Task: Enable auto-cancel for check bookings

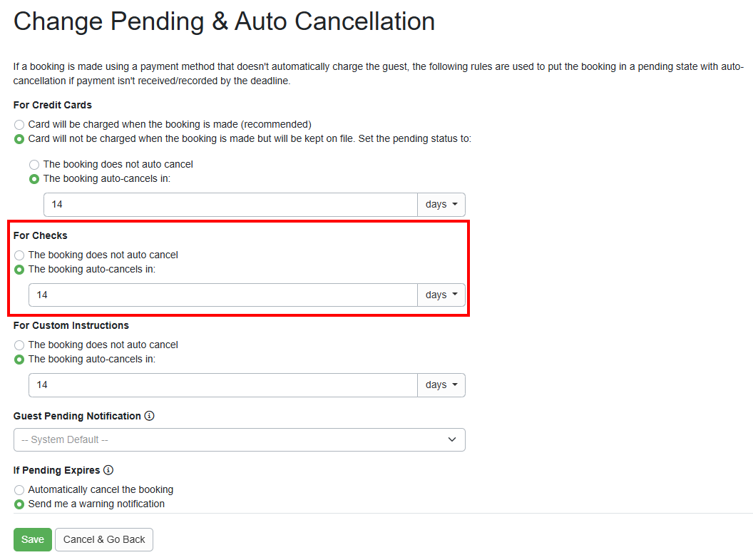Action: tap(19, 270)
